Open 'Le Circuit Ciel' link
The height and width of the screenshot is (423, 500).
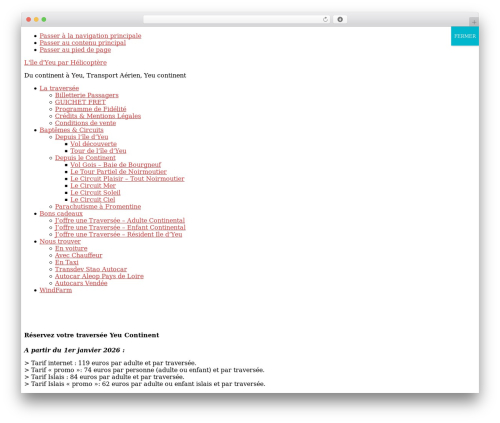93,200
